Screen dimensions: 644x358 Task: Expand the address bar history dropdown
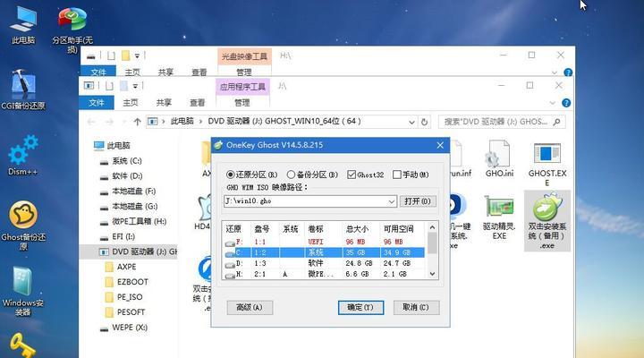tap(411, 122)
